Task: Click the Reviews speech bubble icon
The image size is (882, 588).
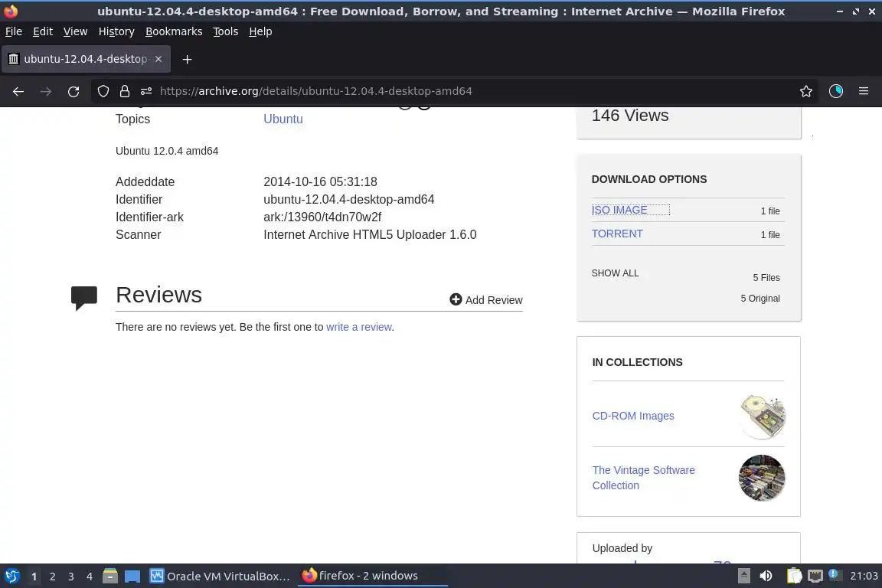Action: click(83, 298)
